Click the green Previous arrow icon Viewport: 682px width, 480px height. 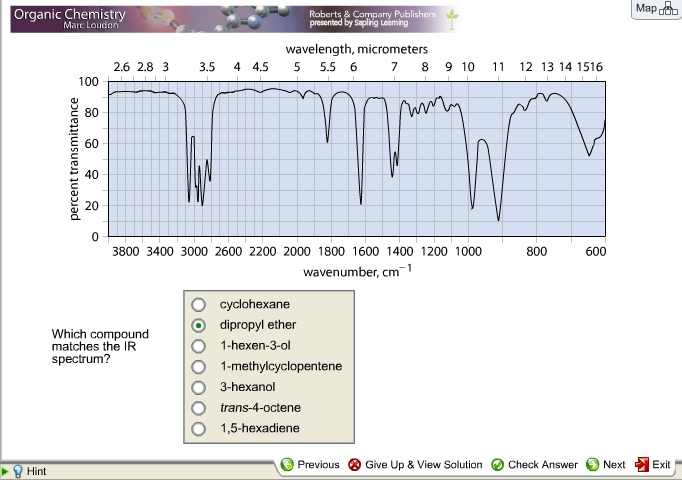coord(287,464)
